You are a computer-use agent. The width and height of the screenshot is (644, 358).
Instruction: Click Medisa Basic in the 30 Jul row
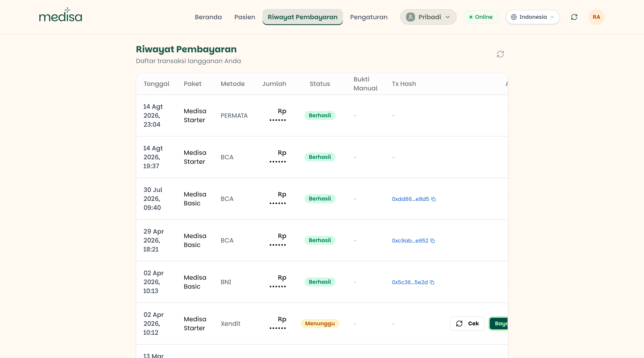tap(195, 199)
